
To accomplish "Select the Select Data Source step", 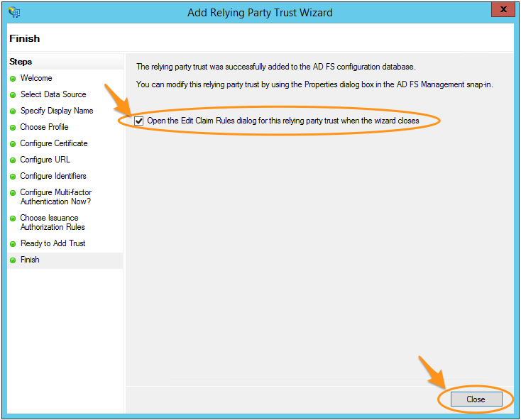I will [53, 94].
